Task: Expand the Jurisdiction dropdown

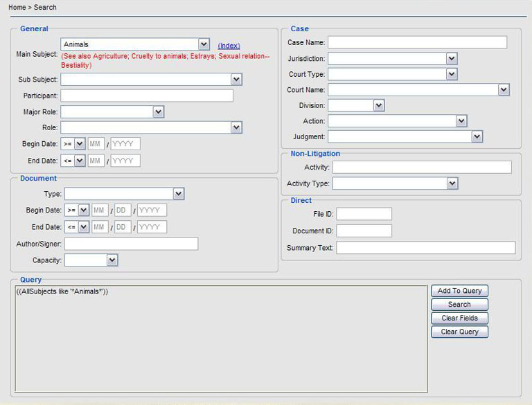Action: click(393, 58)
